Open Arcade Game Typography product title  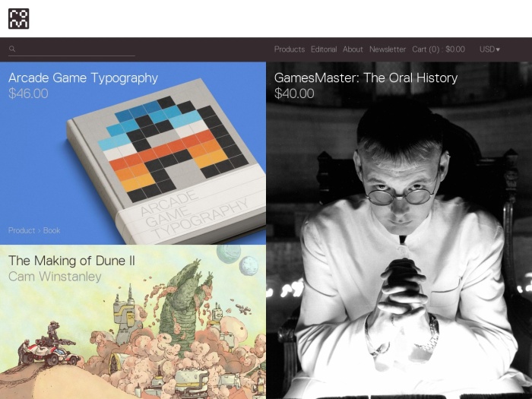tap(83, 78)
